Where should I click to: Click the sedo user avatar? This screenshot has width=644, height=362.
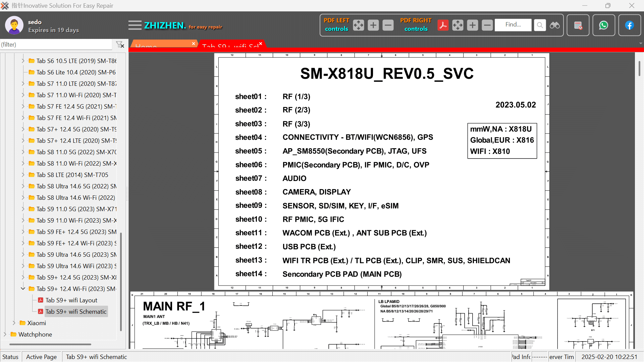coord(14,25)
